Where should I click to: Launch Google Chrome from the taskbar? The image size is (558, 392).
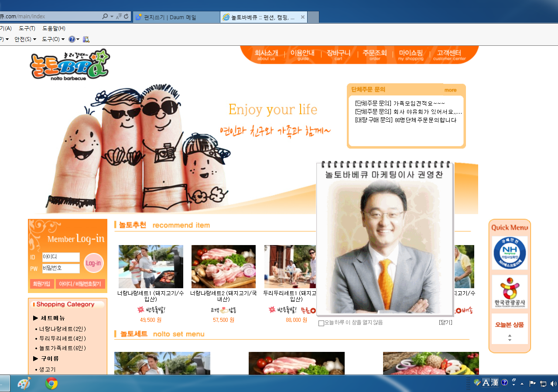pyautogui.click(x=51, y=383)
